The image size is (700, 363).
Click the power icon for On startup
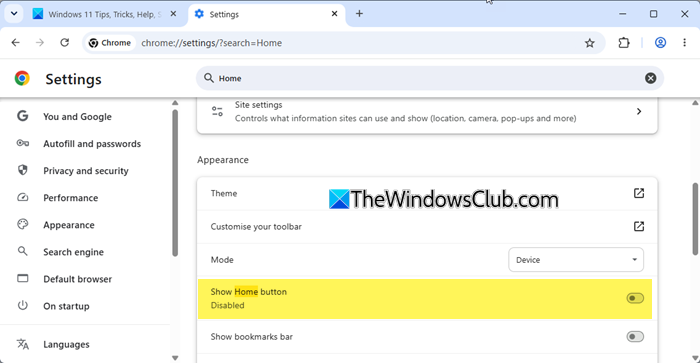pyautogui.click(x=22, y=305)
